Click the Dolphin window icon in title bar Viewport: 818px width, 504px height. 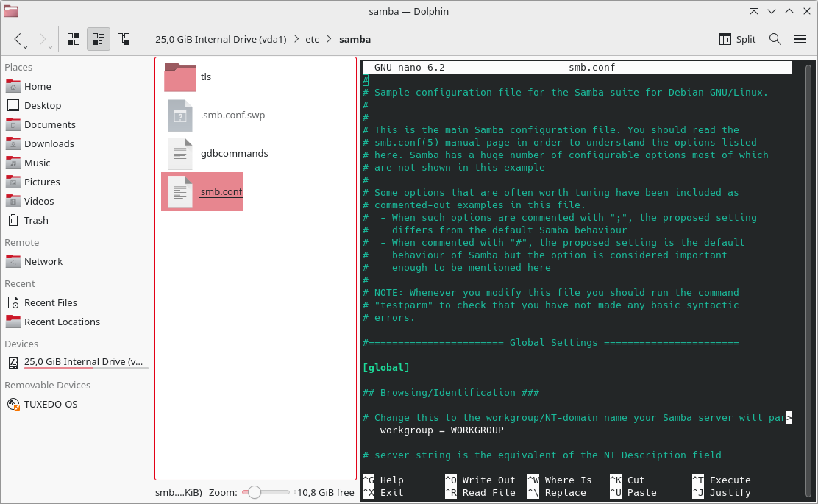tap(11, 11)
